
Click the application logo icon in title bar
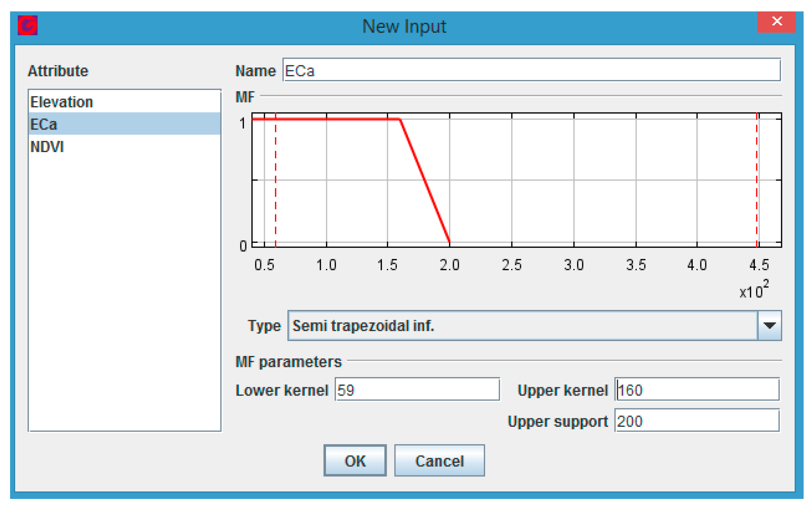click(x=28, y=25)
